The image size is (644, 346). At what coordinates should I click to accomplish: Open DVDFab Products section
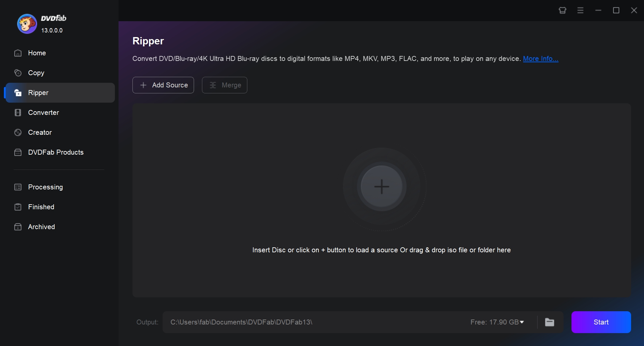point(55,152)
